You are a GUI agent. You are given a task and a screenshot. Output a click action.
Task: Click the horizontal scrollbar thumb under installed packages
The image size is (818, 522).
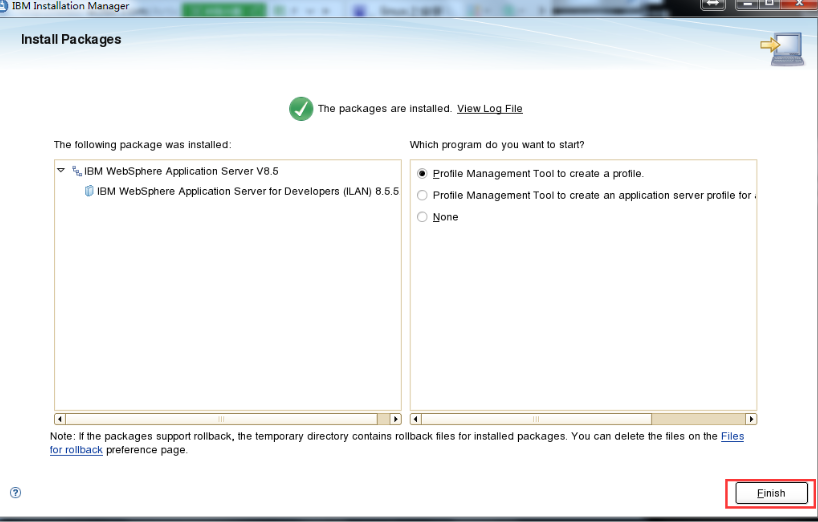[x=221, y=419]
